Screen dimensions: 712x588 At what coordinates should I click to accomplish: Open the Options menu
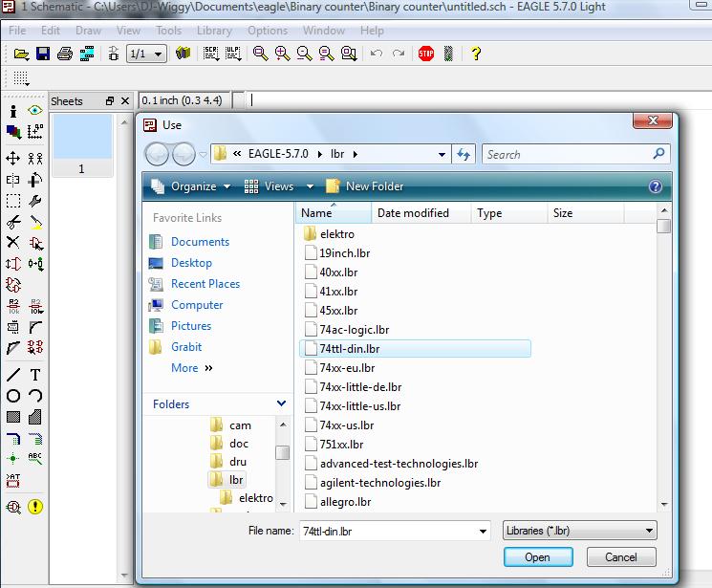point(268,31)
